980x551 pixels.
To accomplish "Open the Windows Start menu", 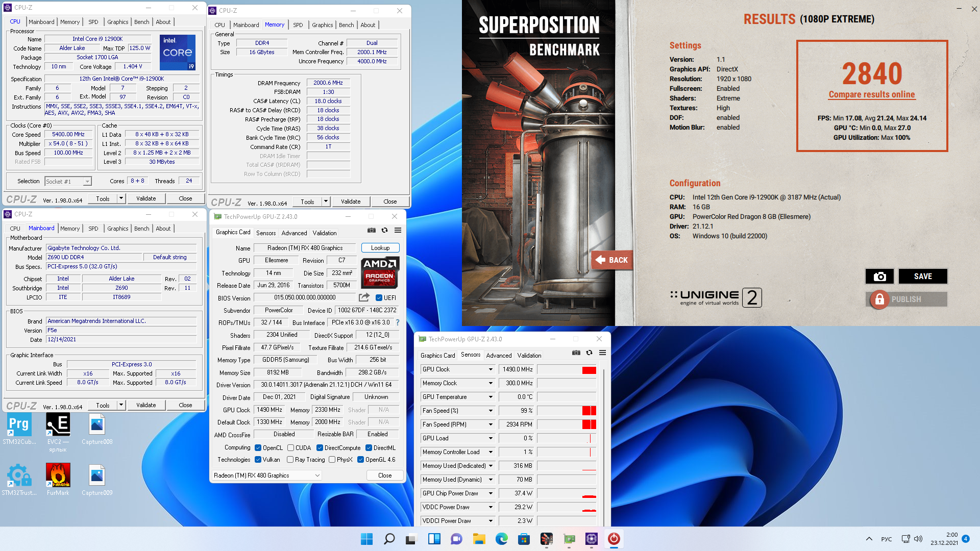I will click(x=366, y=539).
